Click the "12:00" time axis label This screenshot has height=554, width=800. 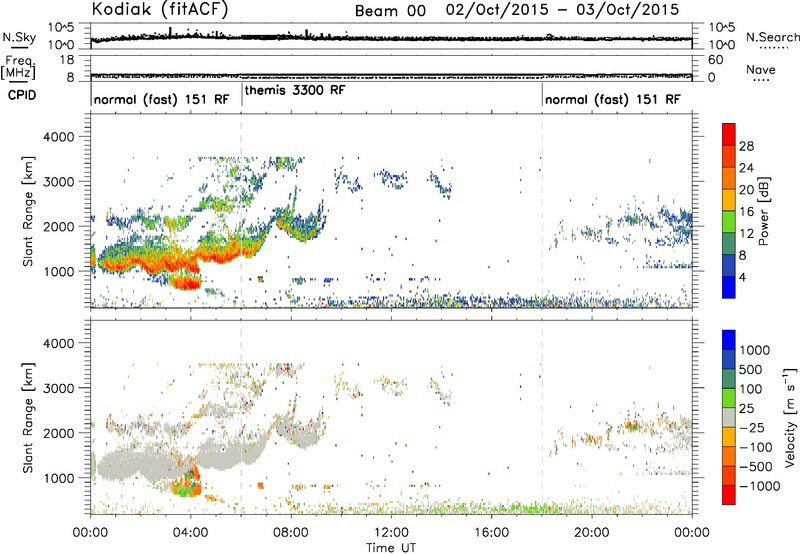click(391, 533)
